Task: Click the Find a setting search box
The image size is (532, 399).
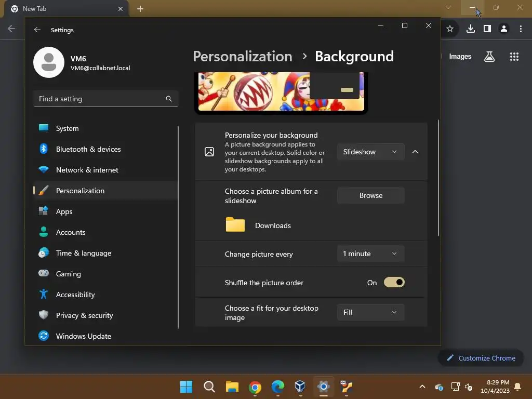Action: [106, 99]
